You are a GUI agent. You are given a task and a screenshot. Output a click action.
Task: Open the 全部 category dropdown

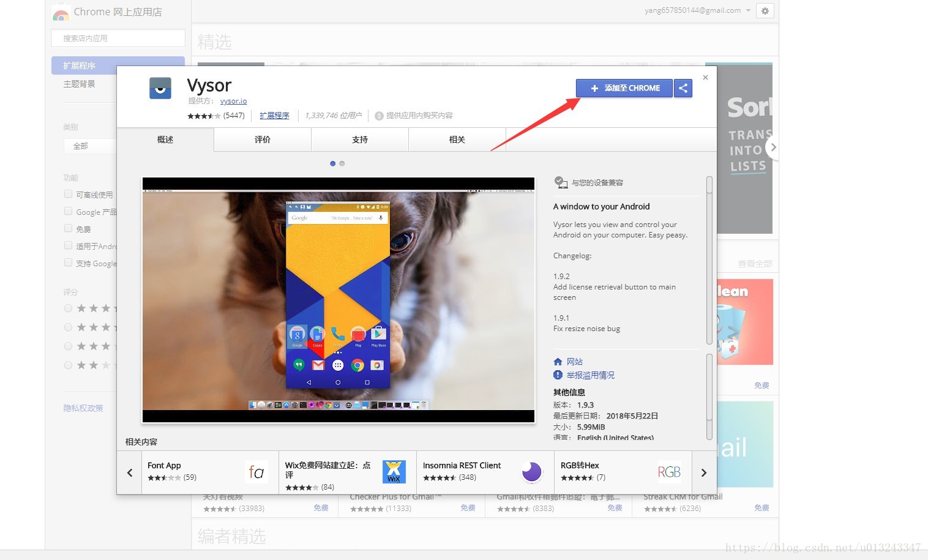pos(90,146)
